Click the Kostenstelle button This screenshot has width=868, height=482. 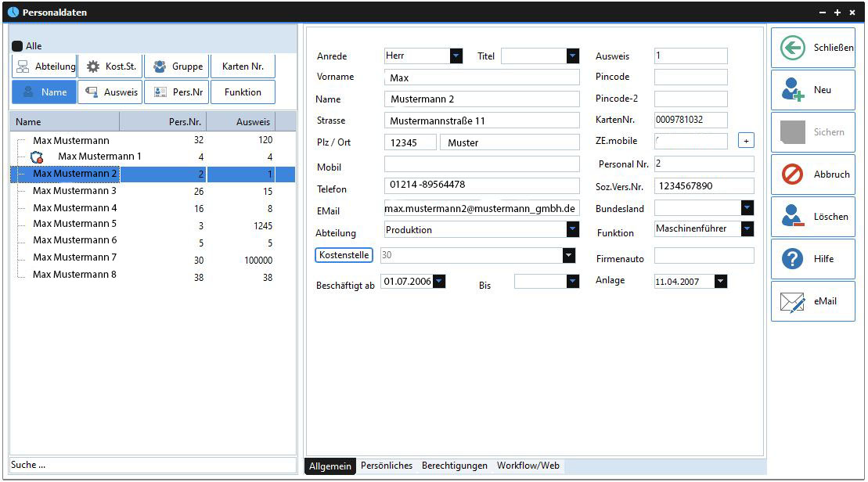(344, 255)
